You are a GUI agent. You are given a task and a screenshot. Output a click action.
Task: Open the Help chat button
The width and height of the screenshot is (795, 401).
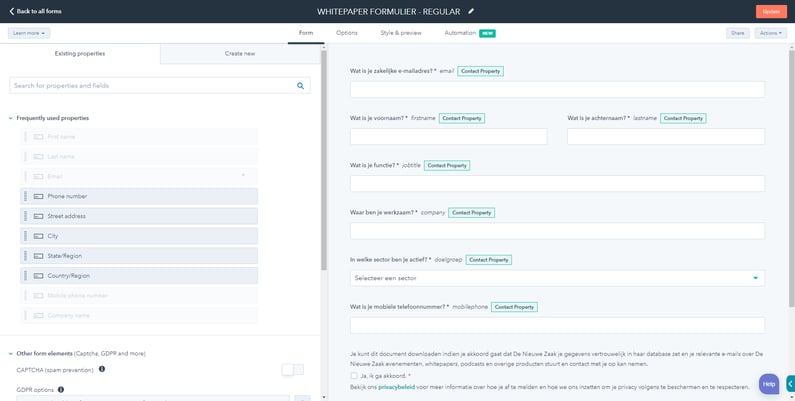click(769, 384)
